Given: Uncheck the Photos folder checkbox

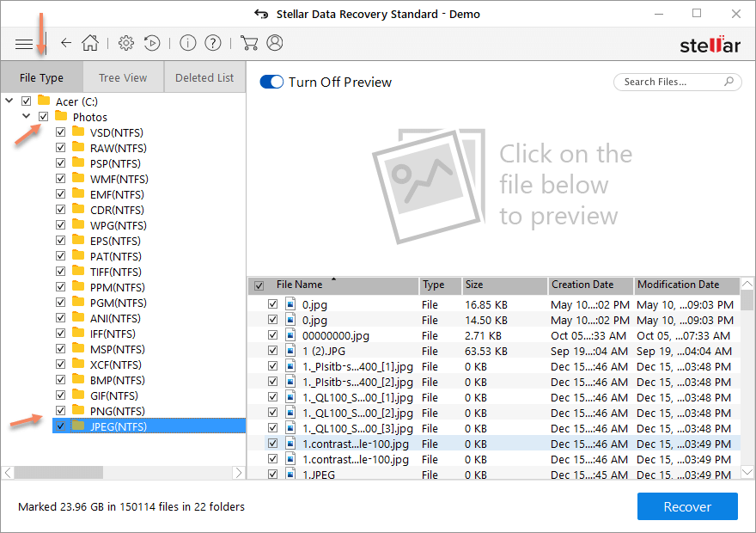Looking at the screenshot, I should point(44,116).
